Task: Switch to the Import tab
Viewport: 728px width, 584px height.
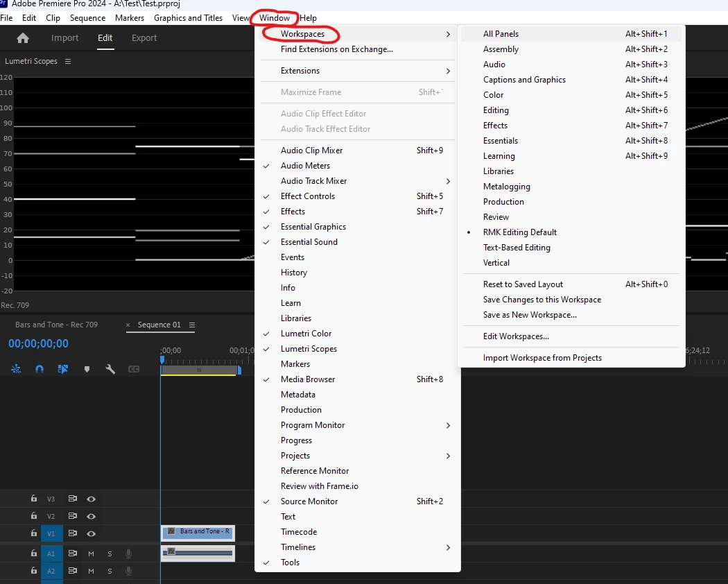Action: click(64, 38)
